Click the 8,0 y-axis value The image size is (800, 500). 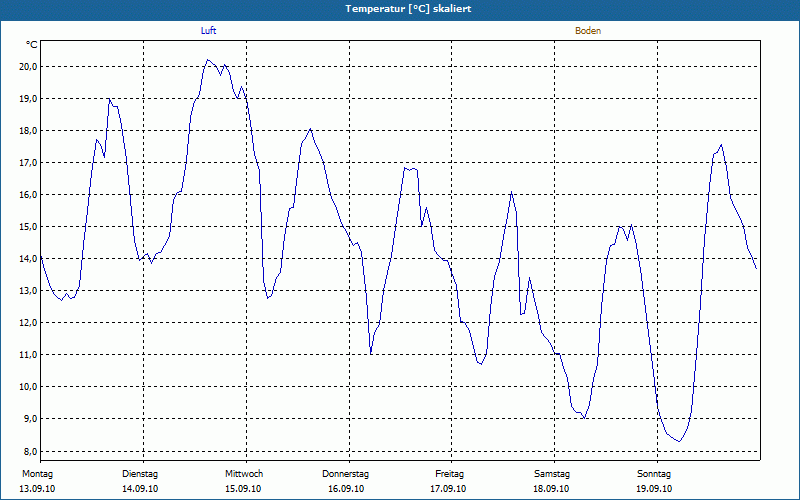point(30,452)
